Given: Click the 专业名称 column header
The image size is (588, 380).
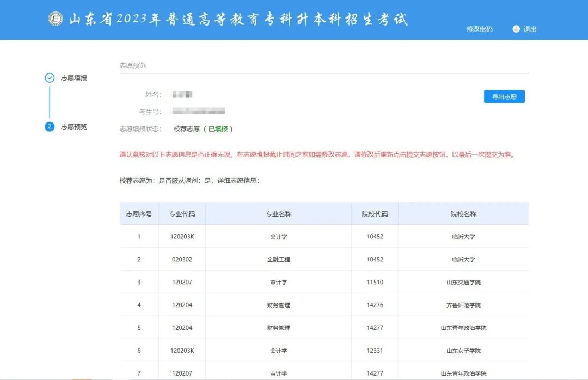Looking at the screenshot, I should [279, 214].
